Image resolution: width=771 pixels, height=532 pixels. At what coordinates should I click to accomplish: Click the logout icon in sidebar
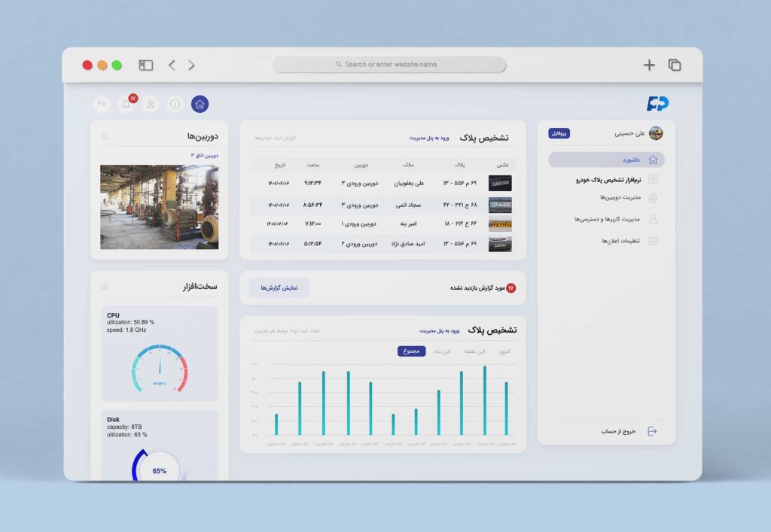tap(652, 431)
